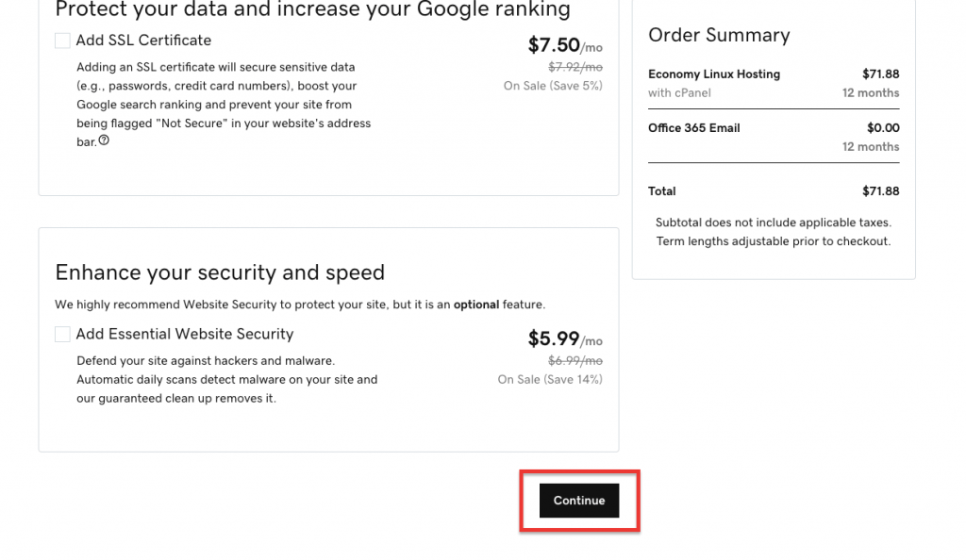This screenshot has height=560, width=966.
Task: Select the Add SSL Certificate label text
Action: 143,40
